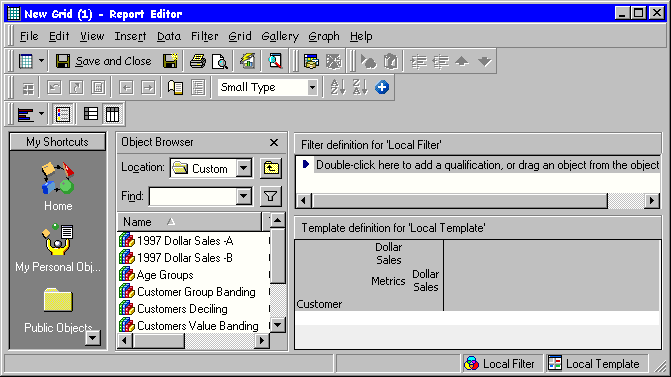The height and width of the screenshot is (377, 671).
Task: Click the clipboard help icon
Action: point(391,62)
